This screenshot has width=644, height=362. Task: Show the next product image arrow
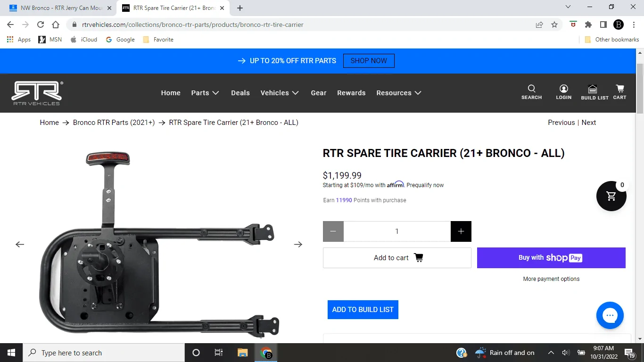pos(298,244)
